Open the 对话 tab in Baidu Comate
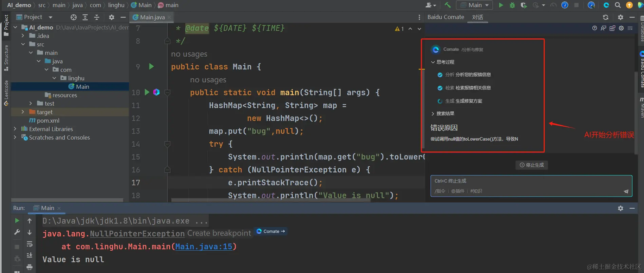 [x=478, y=17]
